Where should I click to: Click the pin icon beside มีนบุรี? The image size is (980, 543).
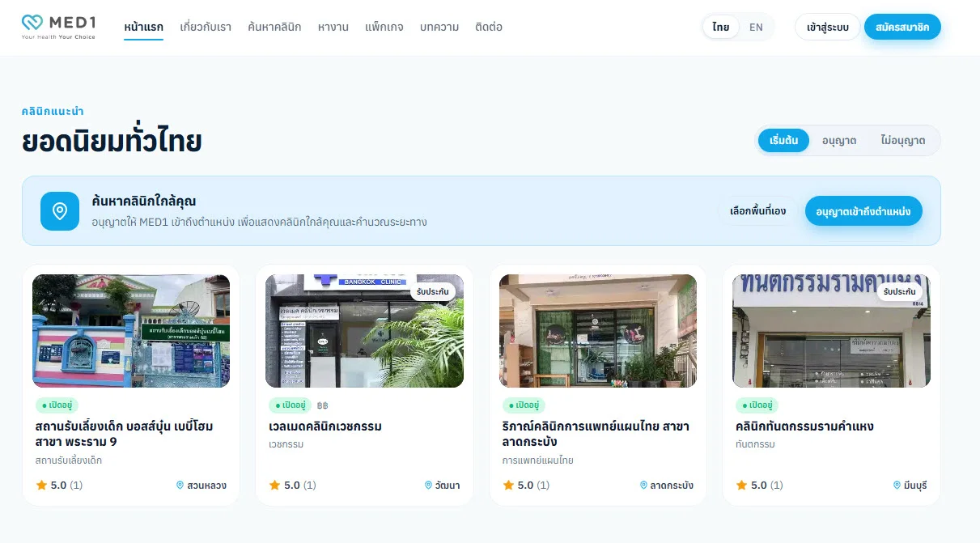pos(897,486)
